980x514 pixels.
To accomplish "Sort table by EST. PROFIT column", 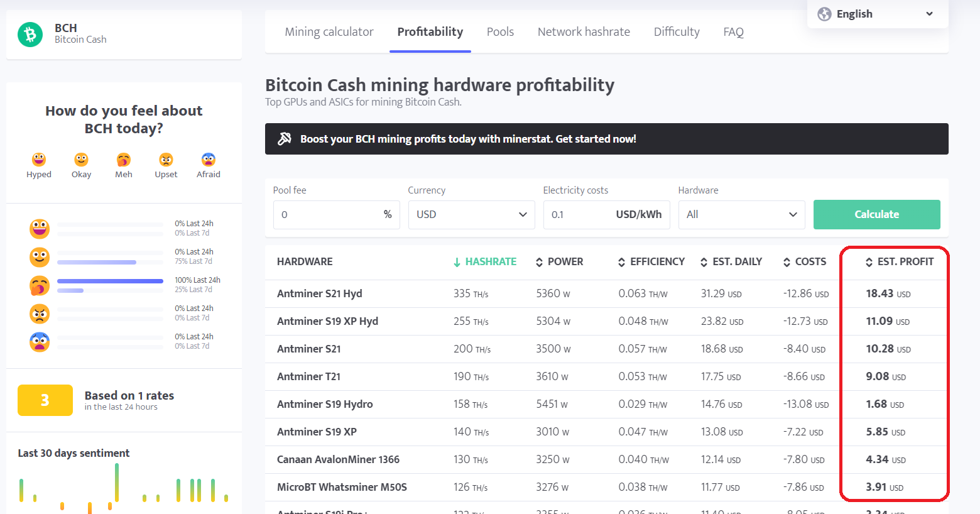I will 899,261.
